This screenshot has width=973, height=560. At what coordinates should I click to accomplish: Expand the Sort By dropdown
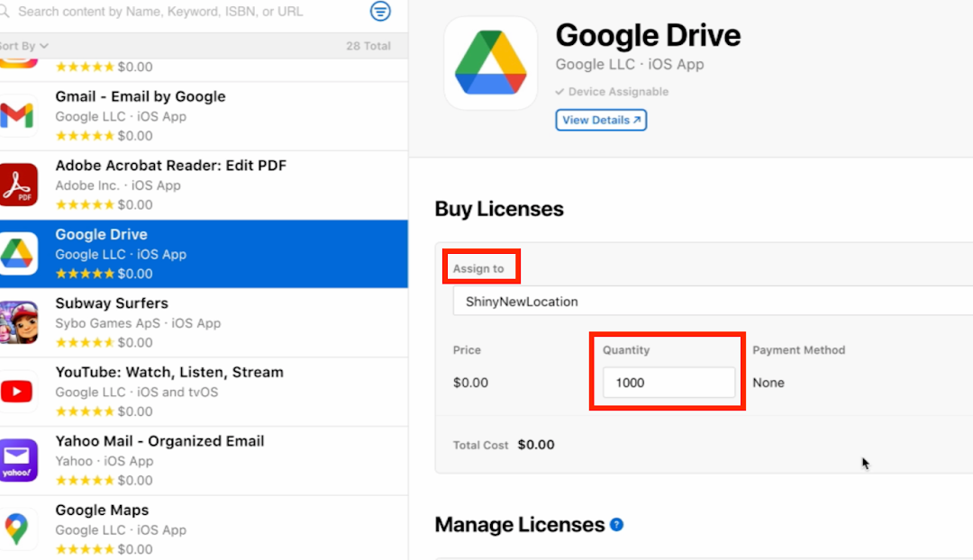pos(23,46)
